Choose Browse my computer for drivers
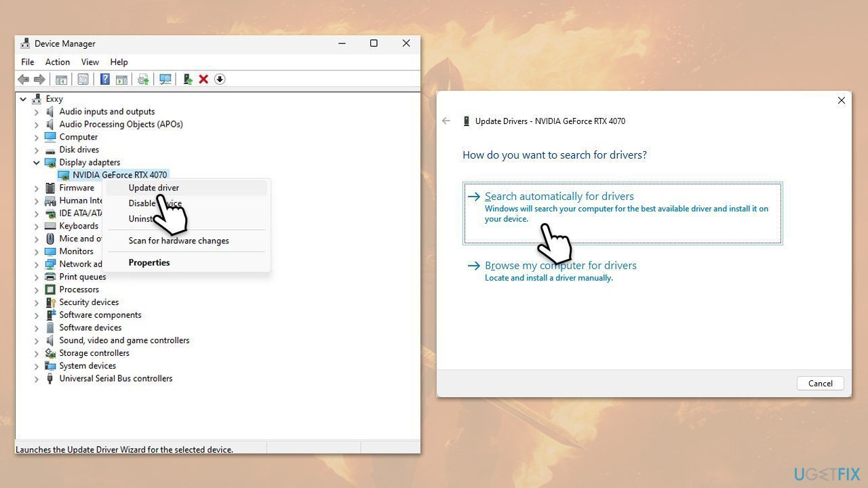 tap(560, 266)
